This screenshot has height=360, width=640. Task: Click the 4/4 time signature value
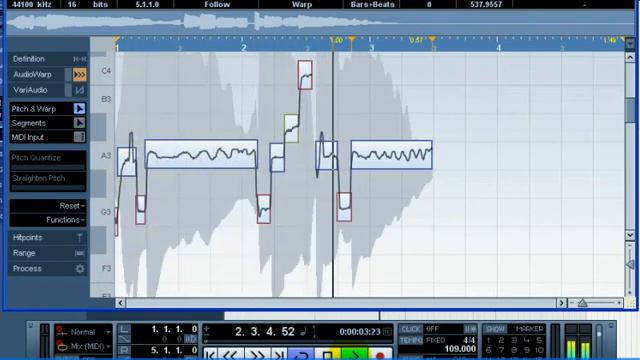click(469, 340)
